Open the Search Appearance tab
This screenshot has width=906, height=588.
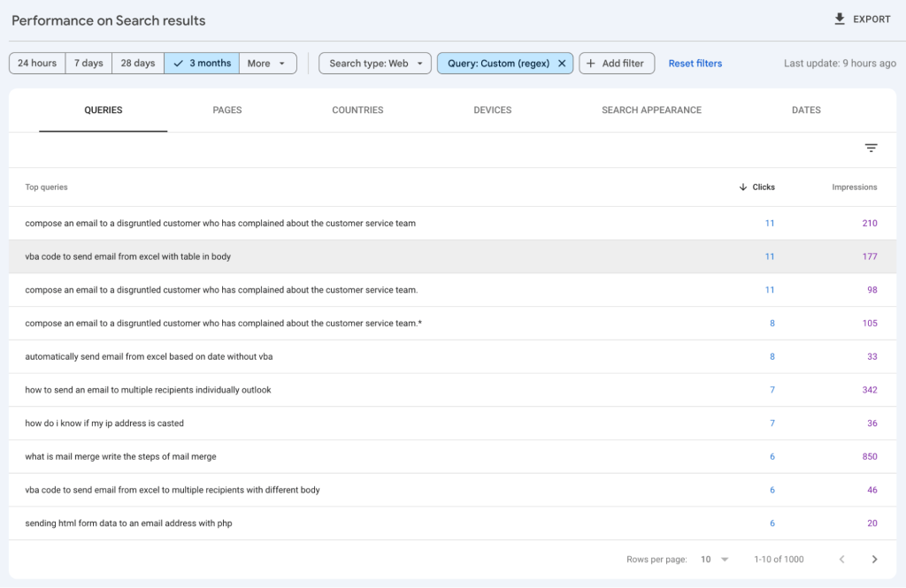[x=651, y=111]
